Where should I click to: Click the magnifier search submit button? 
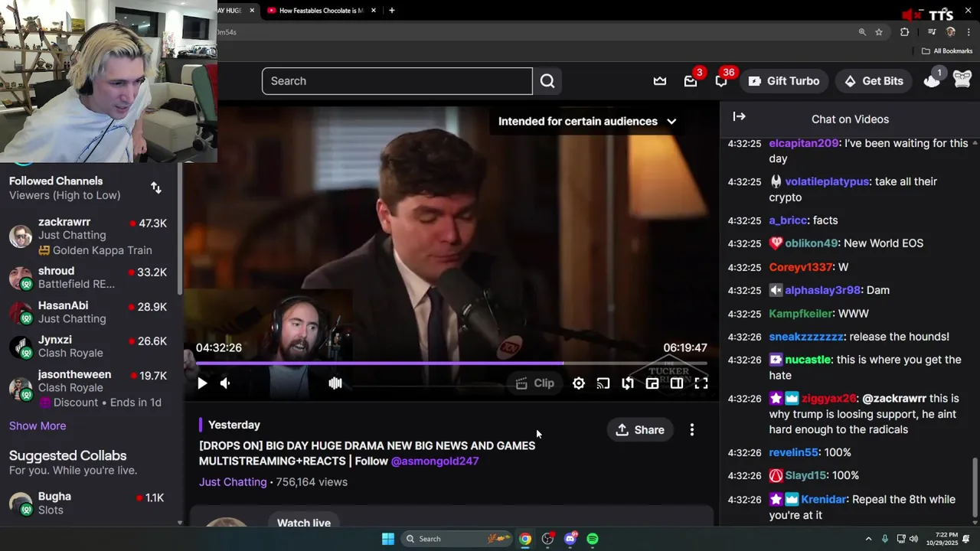click(x=547, y=81)
